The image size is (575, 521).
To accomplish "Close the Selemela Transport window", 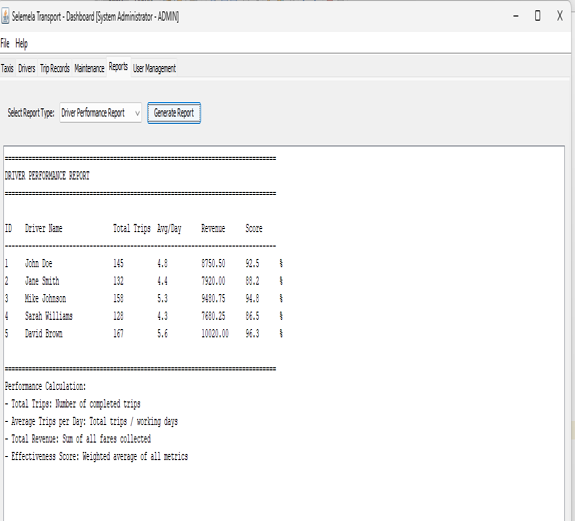I will pyautogui.click(x=560, y=16).
